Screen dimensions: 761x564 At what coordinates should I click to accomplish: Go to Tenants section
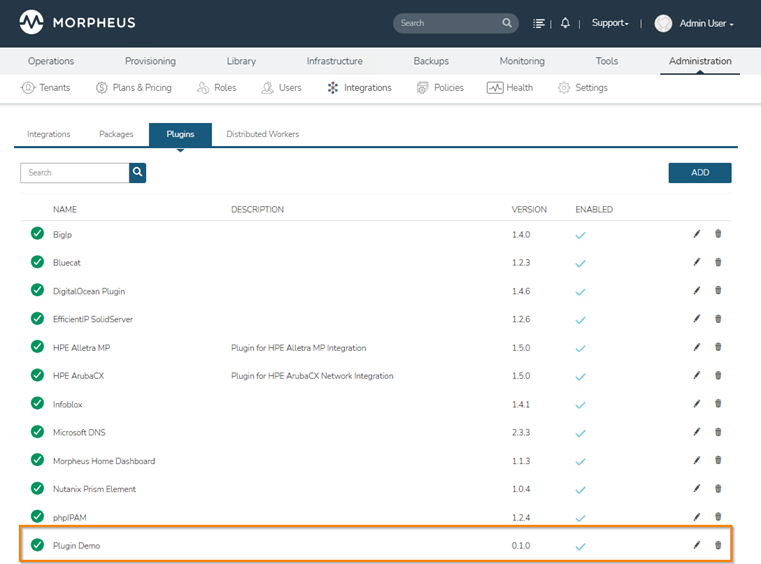(45, 88)
